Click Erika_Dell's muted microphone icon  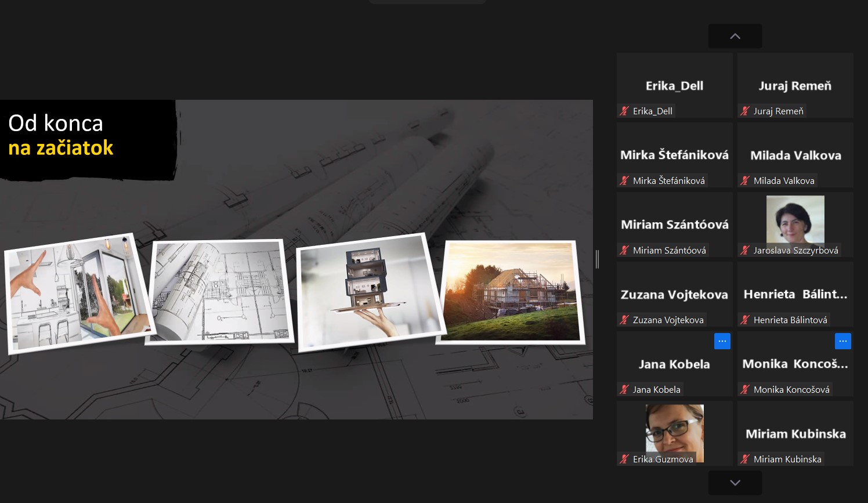click(624, 111)
